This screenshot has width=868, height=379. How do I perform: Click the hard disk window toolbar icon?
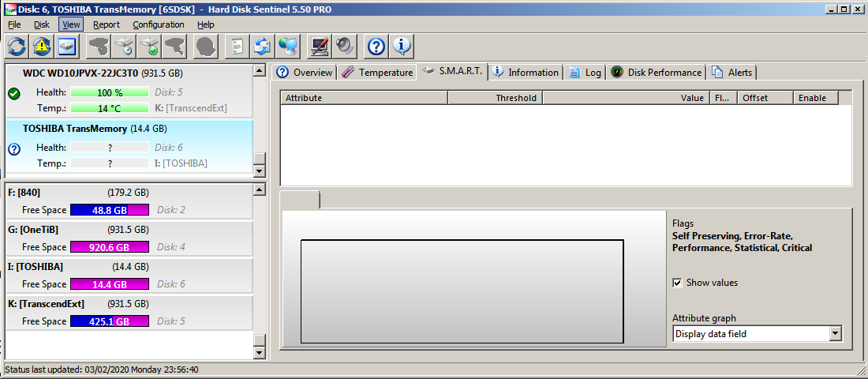(68, 46)
